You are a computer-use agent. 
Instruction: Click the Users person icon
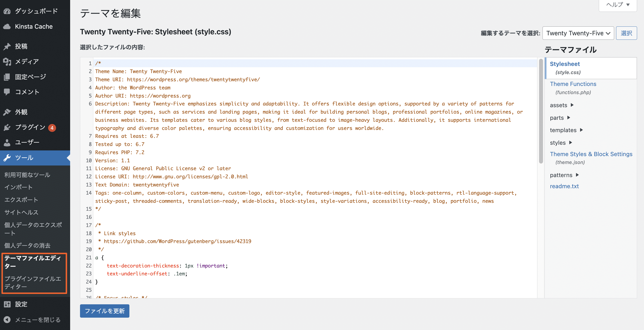7,143
